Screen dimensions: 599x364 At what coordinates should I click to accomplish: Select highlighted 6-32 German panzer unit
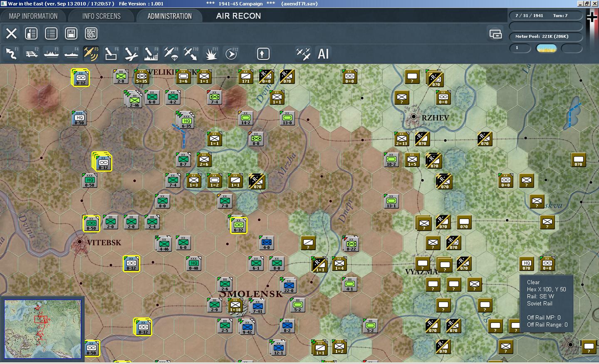[x=238, y=225]
